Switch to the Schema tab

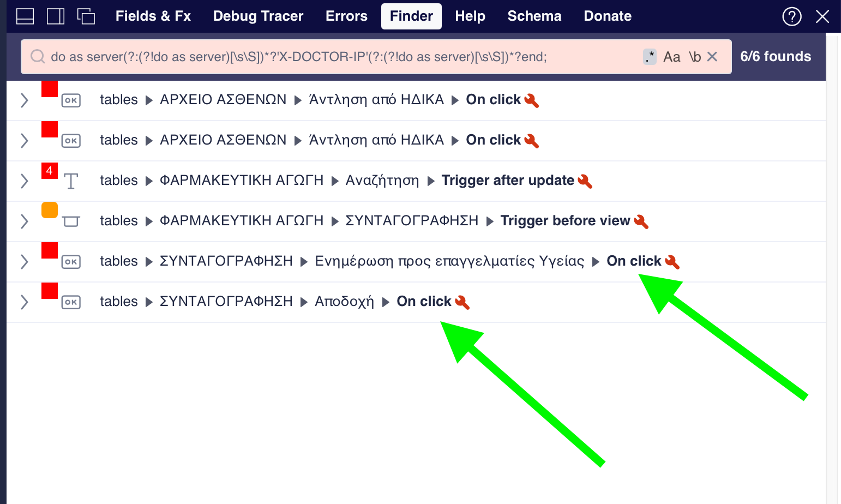(x=534, y=16)
